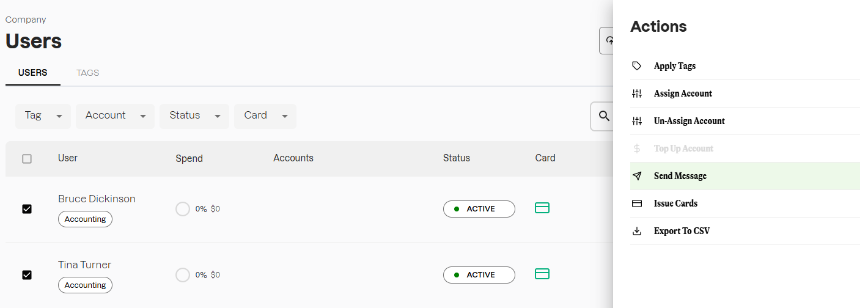Click the Assign Account sliders icon
Screen dimensions: 868x308
(637, 94)
